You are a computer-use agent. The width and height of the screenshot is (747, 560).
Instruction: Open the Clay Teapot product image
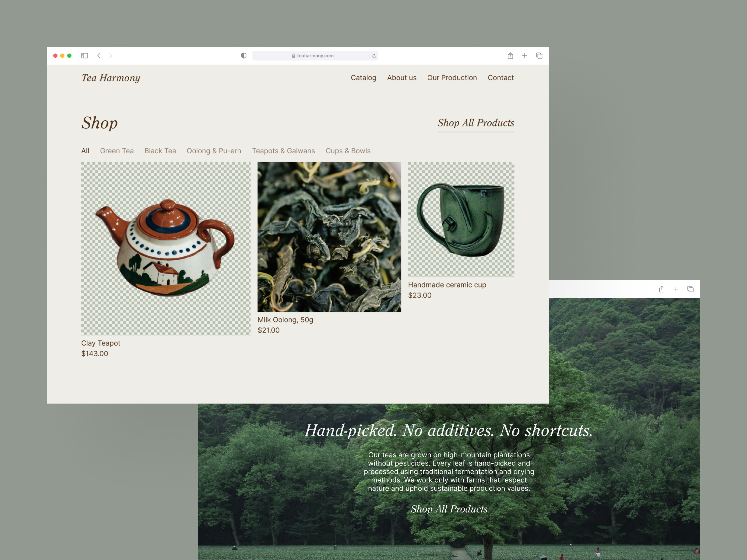point(166,248)
